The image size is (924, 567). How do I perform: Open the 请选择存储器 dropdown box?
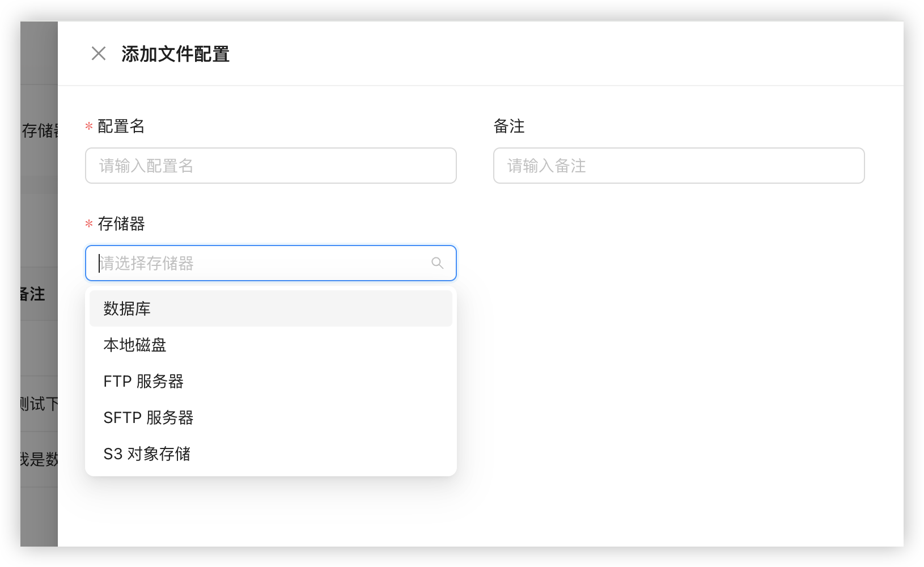pyautogui.click(x=261, y=263)
